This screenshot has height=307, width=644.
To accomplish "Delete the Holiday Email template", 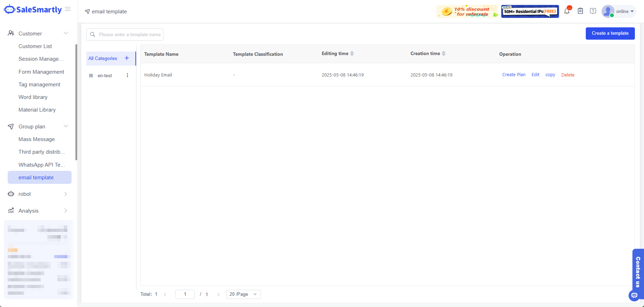I will [568, 75].
